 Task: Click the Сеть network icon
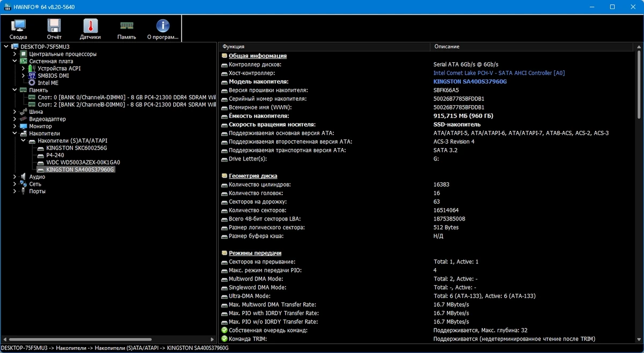point(24,184)
